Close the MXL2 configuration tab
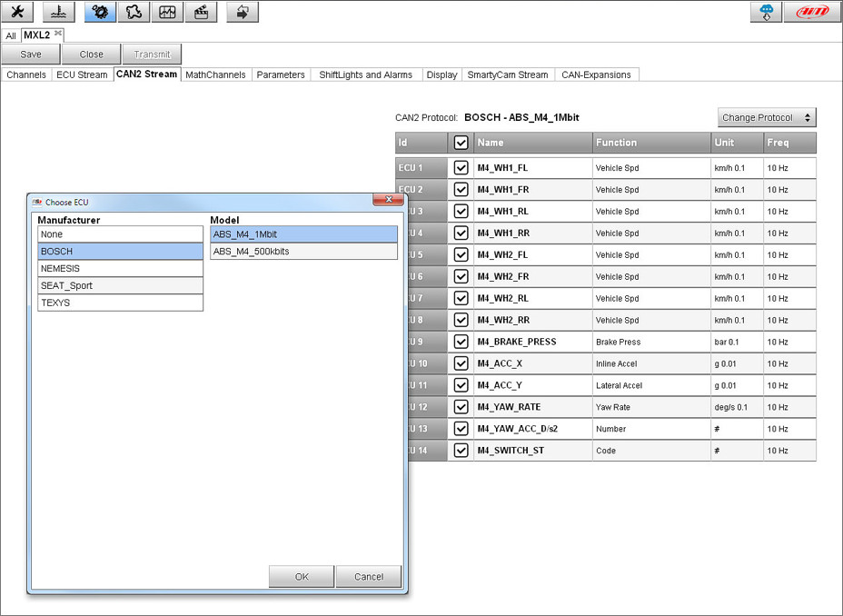The height and width of the screenshot is (616, 843). point(58,34)
